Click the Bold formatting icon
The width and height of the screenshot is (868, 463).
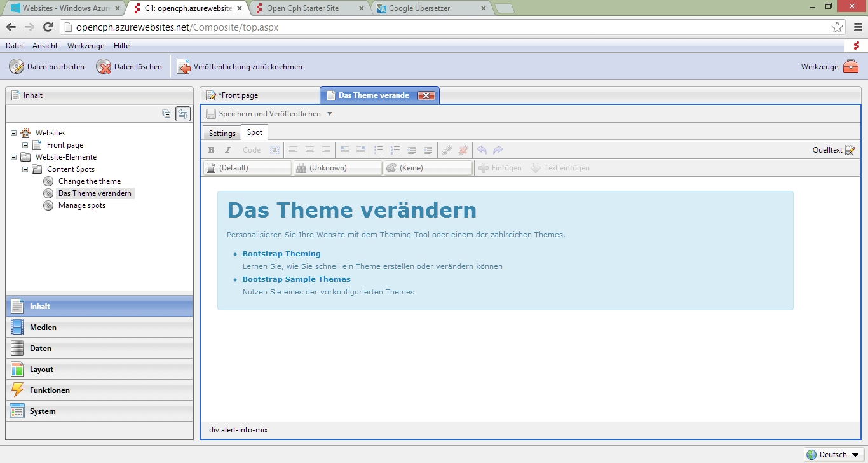[212, 150]
